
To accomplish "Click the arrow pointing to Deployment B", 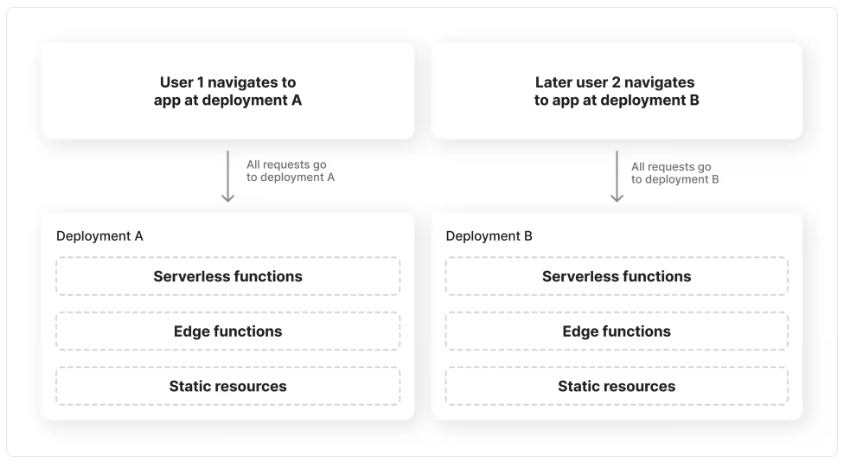I will tap(617, 176).
